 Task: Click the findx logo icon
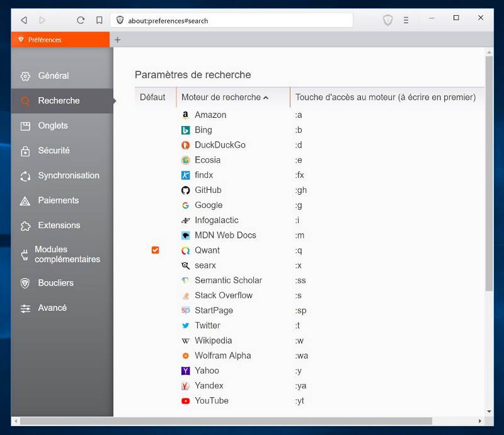[x=185, y=175]
